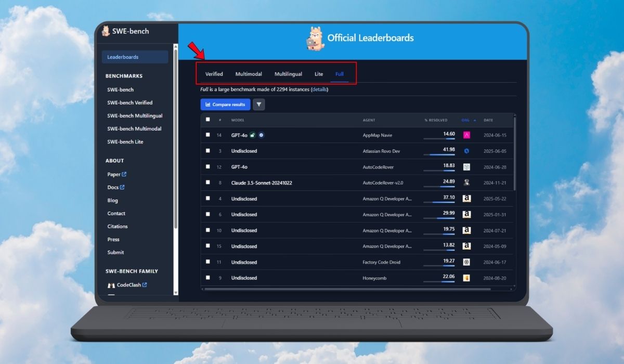
Task: Click the external-link icon next to CodeClash
Action: [x=145, y=284]
